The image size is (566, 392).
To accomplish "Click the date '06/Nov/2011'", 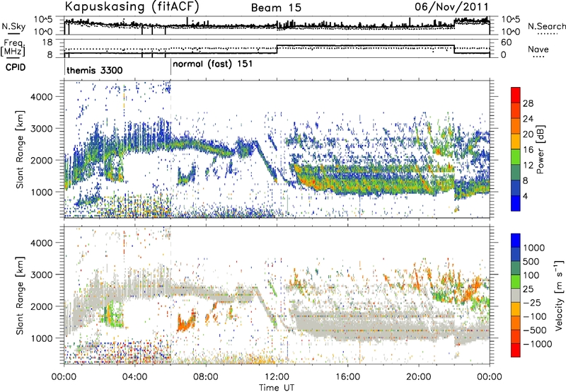I will [451, 6].
